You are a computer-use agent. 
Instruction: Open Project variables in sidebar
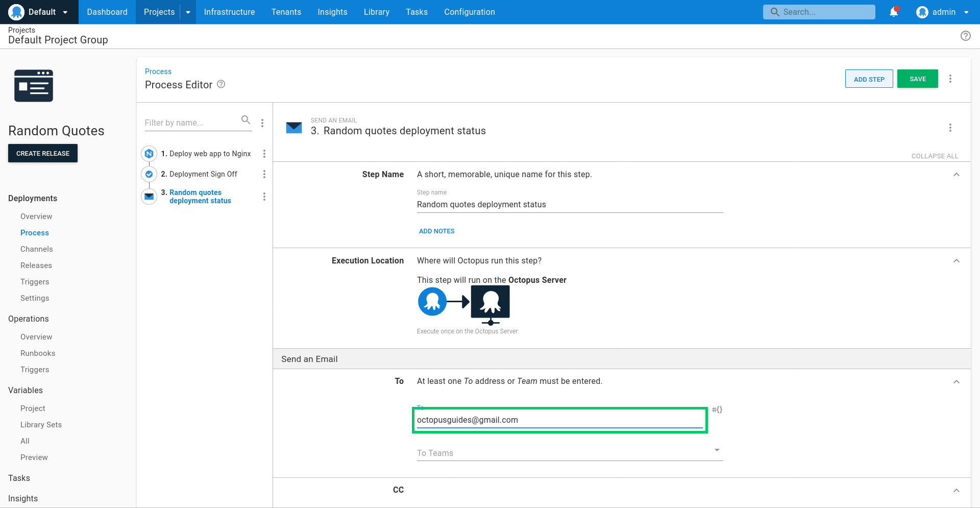33,408
